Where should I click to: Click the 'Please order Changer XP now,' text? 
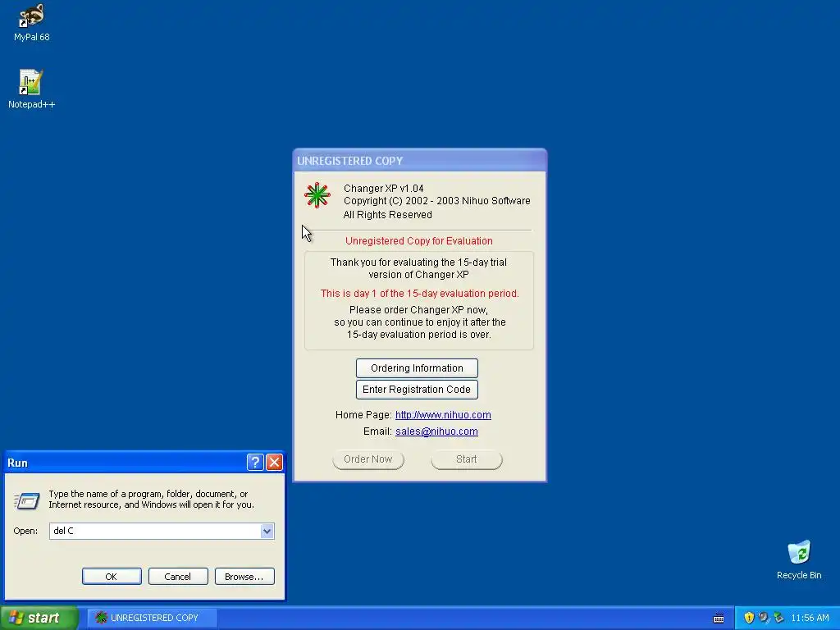click(x=418, y=309)
